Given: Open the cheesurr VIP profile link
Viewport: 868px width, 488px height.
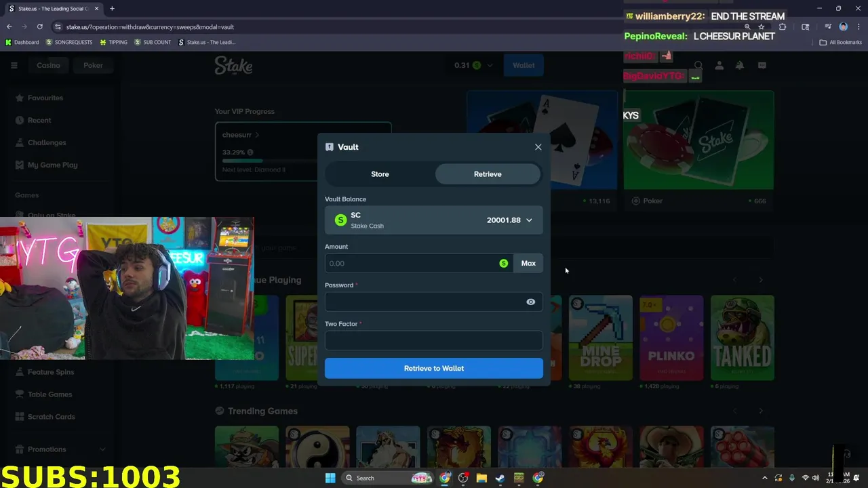Looking at the screenshot, I should pos(241,135).
